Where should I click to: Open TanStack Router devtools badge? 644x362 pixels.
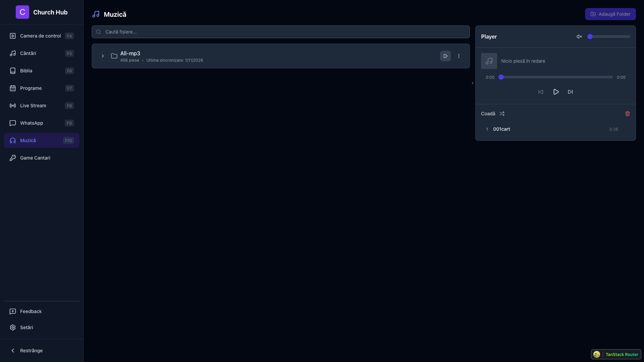616,354
